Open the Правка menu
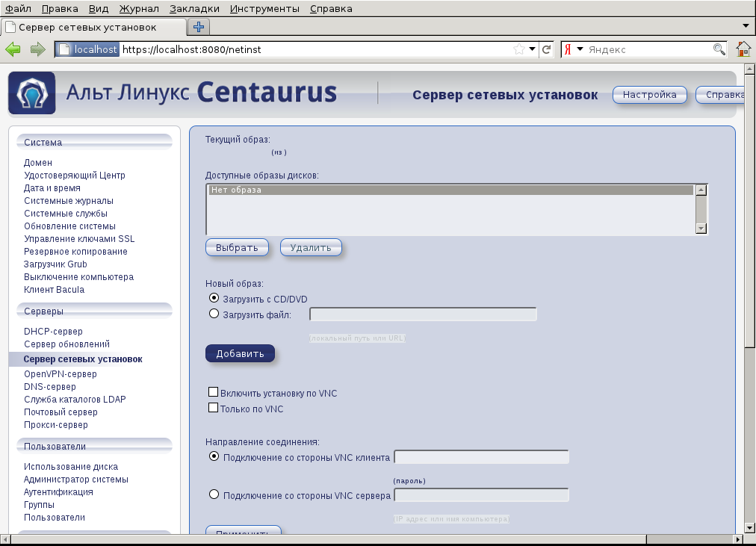Image resolution: width=756 pixels, height=546 pixels. pos(60,9)
